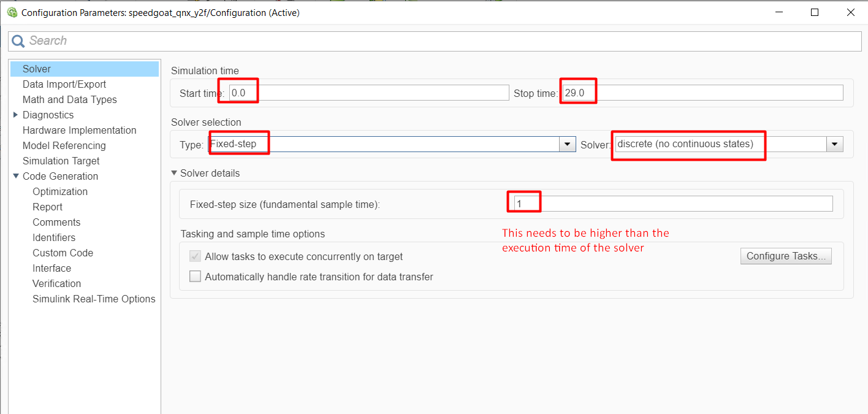Viewport: 868px width, 414px height.
Task: Click the Stop time input field
Action: (701, 93)
